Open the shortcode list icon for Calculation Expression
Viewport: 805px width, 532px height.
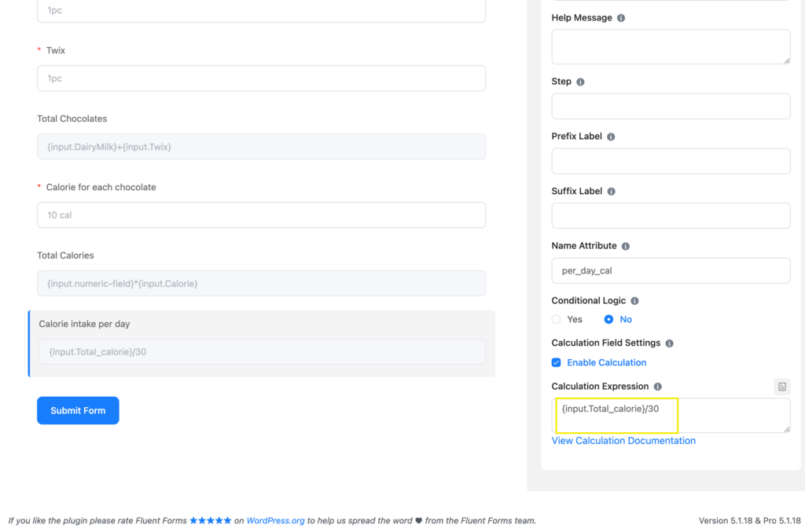(x=782, y=387)
